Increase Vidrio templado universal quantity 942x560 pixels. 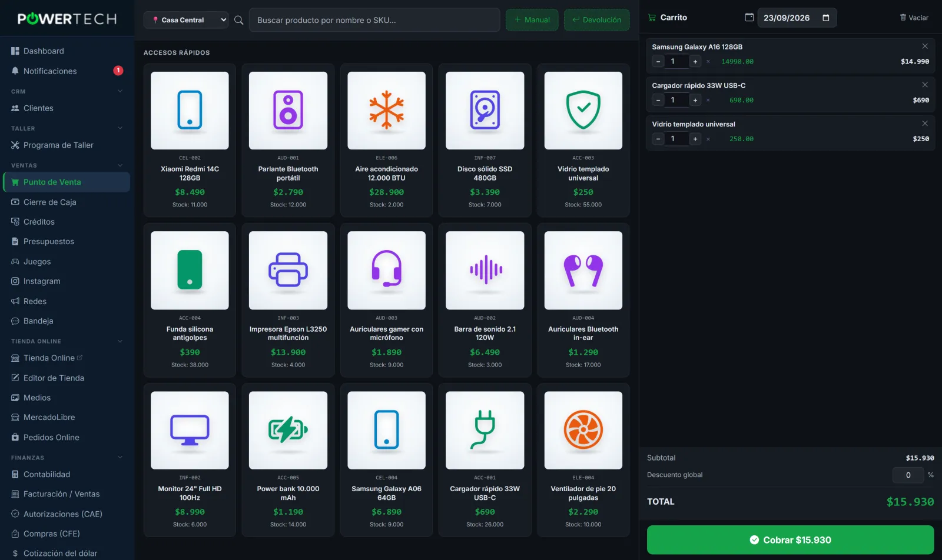pos(695,139)
